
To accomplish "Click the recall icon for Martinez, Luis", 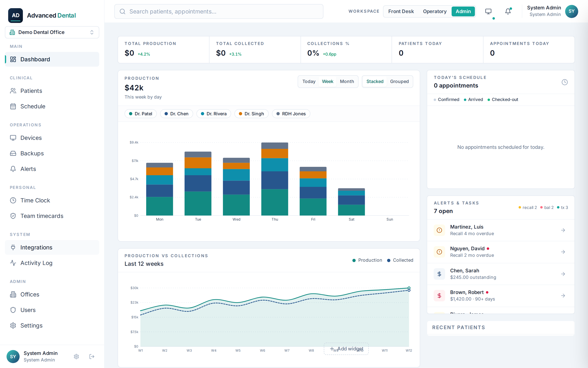I will coord(439,230).
